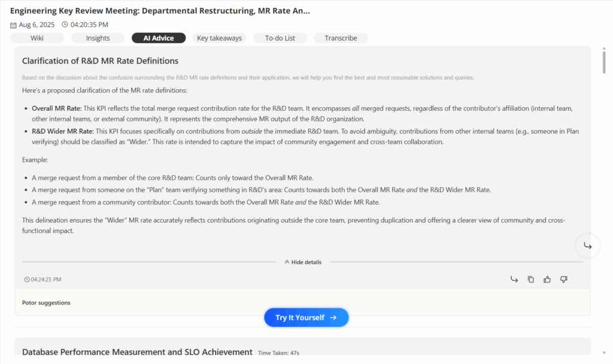Collapse the response with Hide details
Screen dimensions: 613x364
click(x=303, y=262)
